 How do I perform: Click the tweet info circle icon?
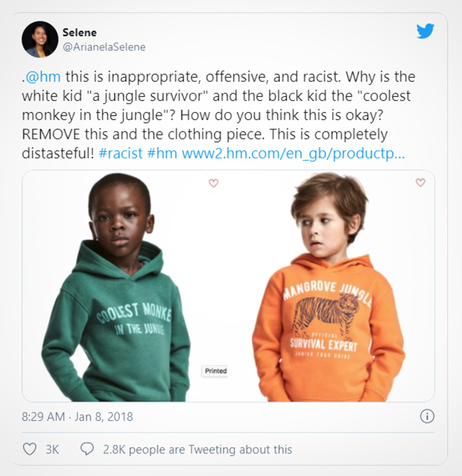(427, 417)
